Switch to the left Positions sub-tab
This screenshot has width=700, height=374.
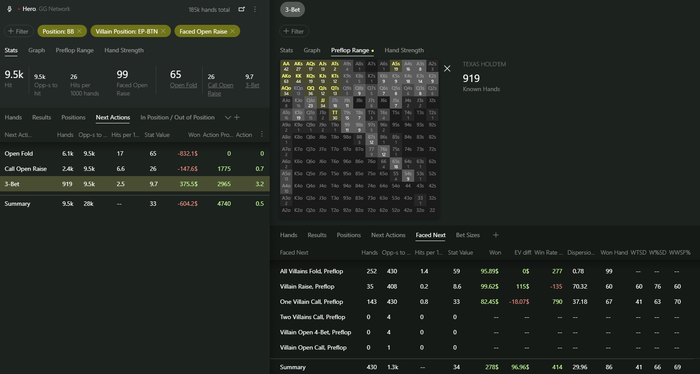(x=73, y=117)
